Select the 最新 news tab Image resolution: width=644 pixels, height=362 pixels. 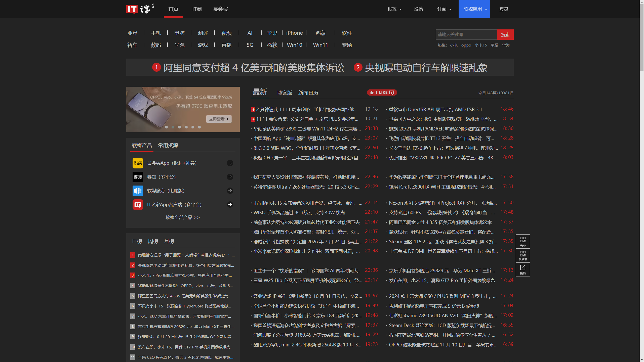point(260,92)
